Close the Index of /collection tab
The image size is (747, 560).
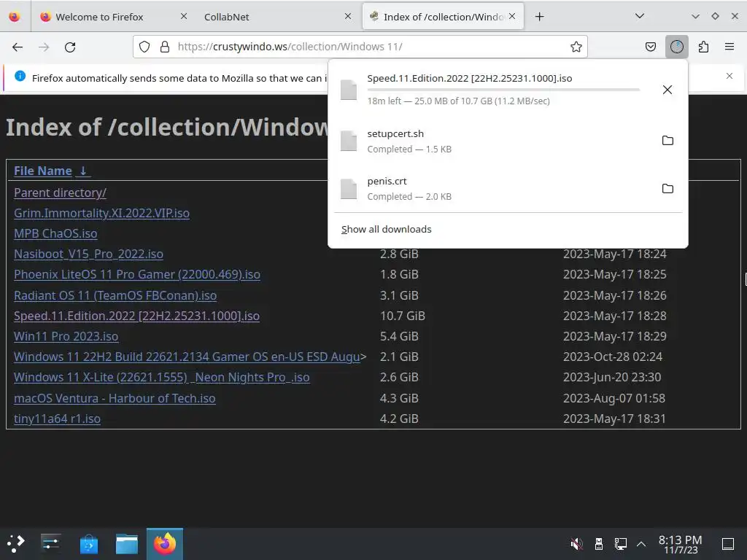[x=512, y=16]
